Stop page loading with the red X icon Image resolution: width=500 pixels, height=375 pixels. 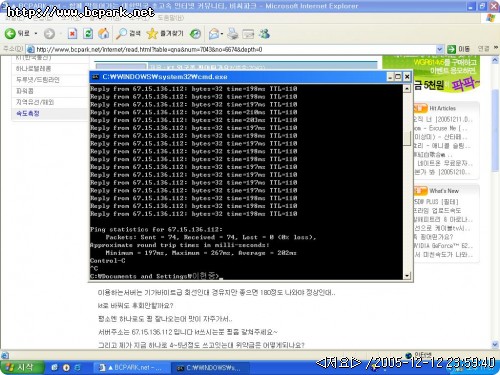(x=72, y=34)
